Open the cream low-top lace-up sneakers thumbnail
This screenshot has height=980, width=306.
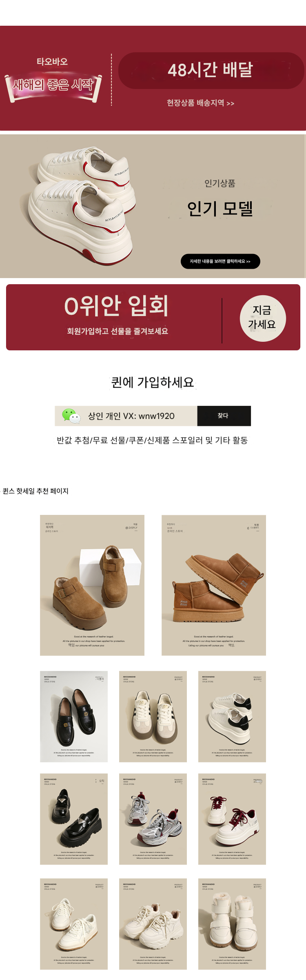coord(74,924)
